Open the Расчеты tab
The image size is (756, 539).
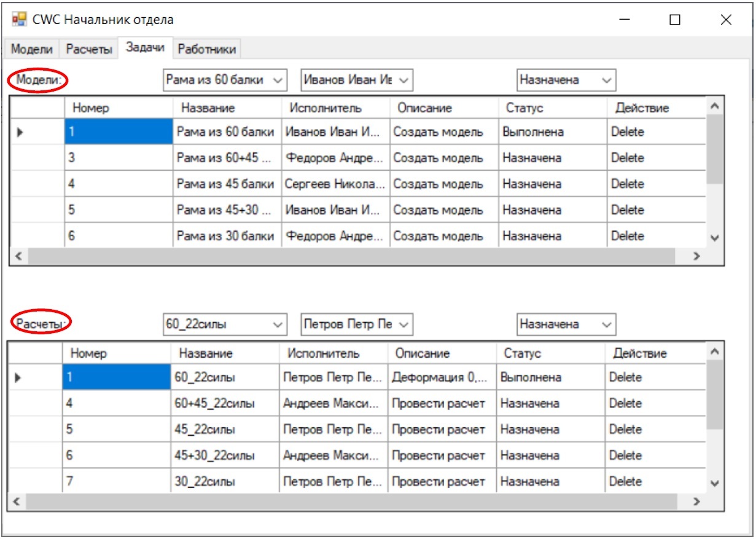click(x=89, y=50)
